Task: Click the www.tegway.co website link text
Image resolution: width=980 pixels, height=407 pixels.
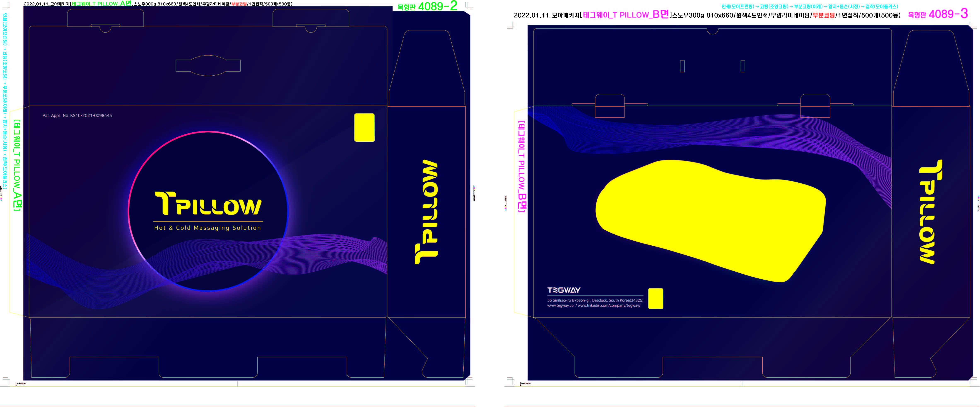Action: pos(560,305)
